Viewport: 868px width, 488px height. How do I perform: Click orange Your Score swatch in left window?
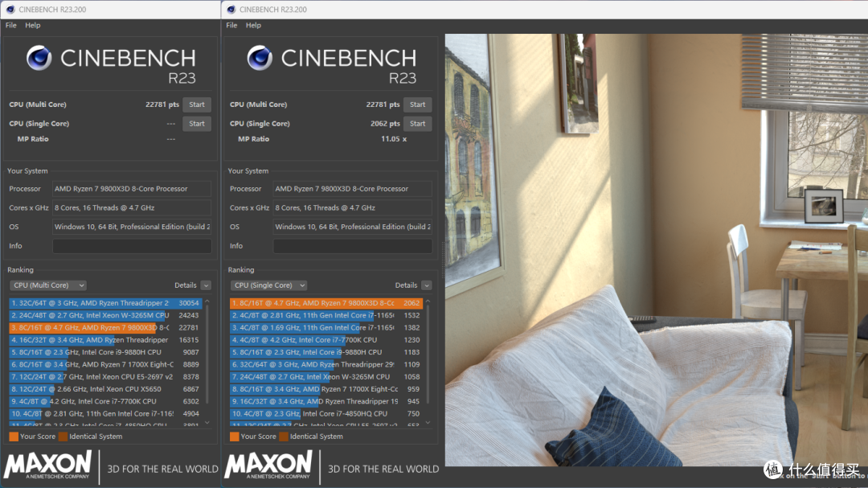click(x=14, y=437)
